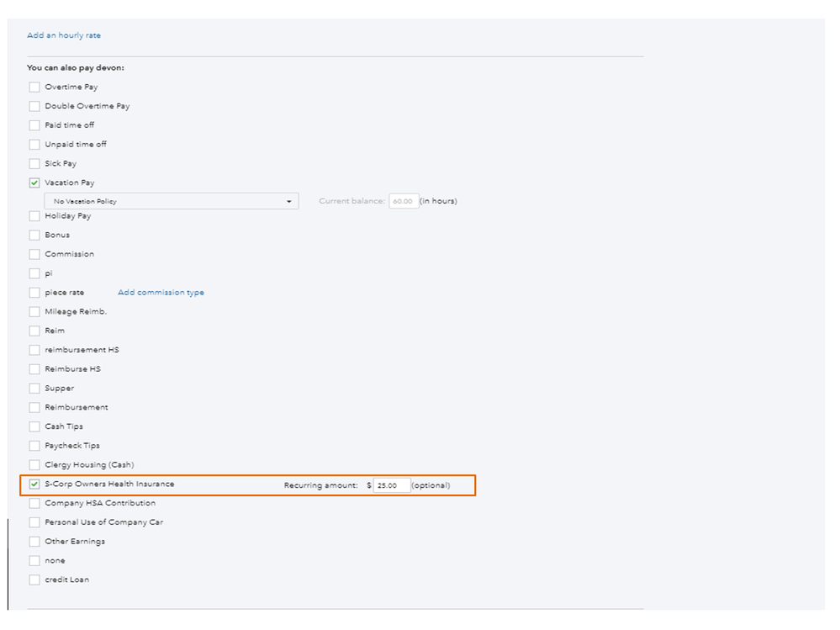This screenshot has height=630, width=840.
Task: Check Clergy Housing (Cash) option
Action: point(34,465)
